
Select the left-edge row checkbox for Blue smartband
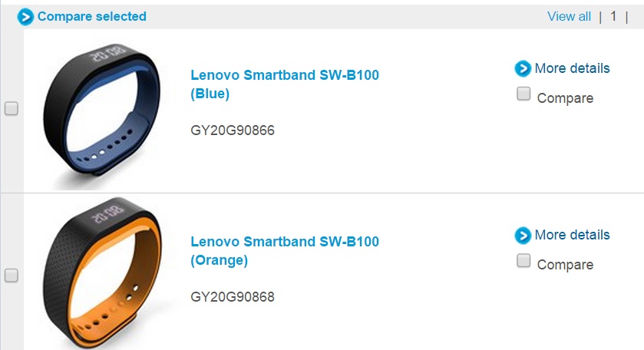coord(12,109)
